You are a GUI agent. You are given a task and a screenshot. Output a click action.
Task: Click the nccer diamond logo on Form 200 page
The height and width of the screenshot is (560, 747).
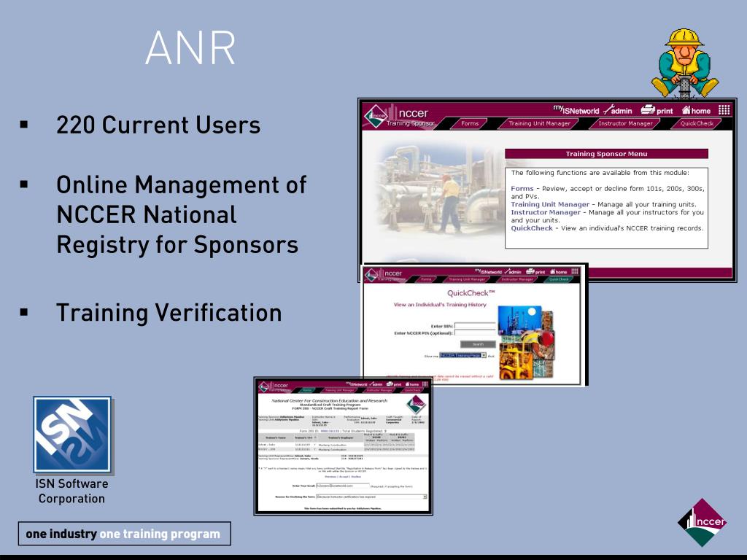click(415, 404)
